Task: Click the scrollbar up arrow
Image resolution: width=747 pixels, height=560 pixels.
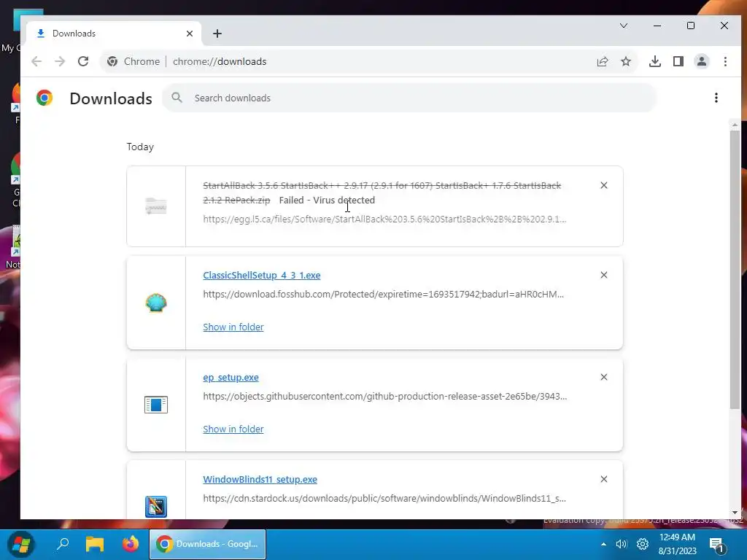Action: (735, 125)
